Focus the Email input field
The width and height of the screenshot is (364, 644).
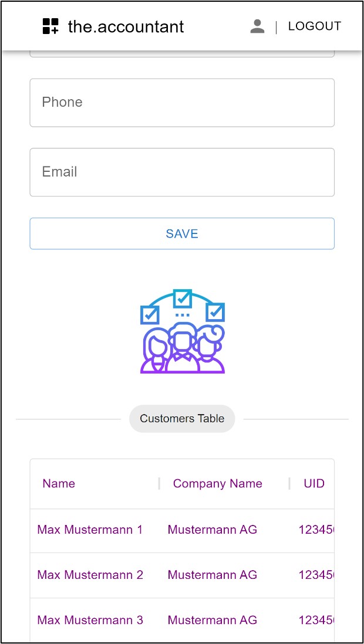[182, 172]
